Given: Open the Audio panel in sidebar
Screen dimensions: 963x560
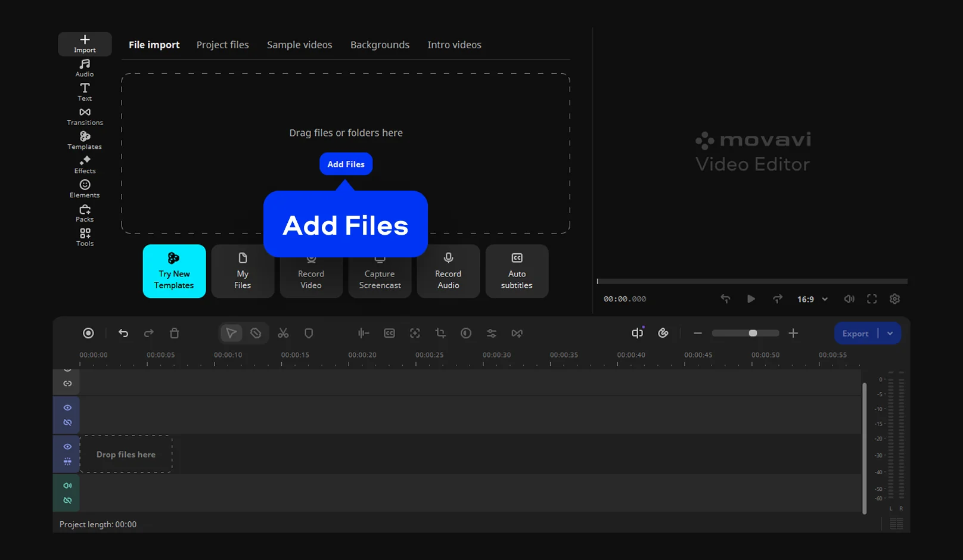Looking at the screenshot, I should coord(85,68).
